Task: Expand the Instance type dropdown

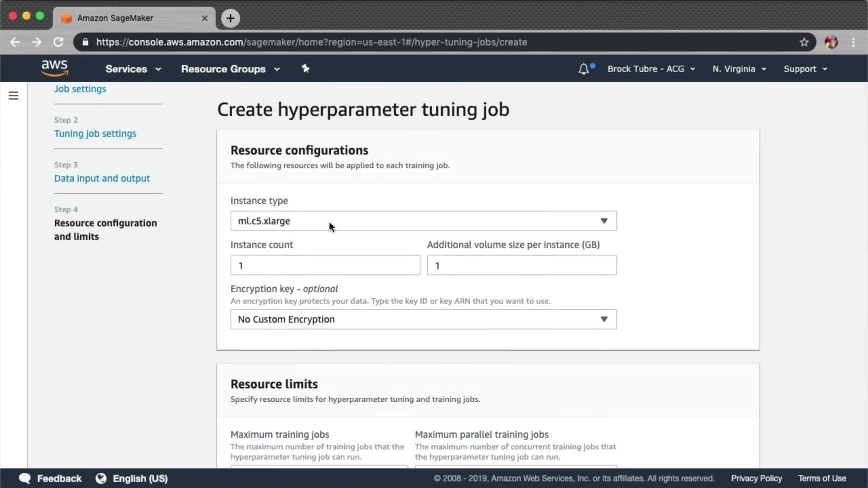Action: [423, 221]
